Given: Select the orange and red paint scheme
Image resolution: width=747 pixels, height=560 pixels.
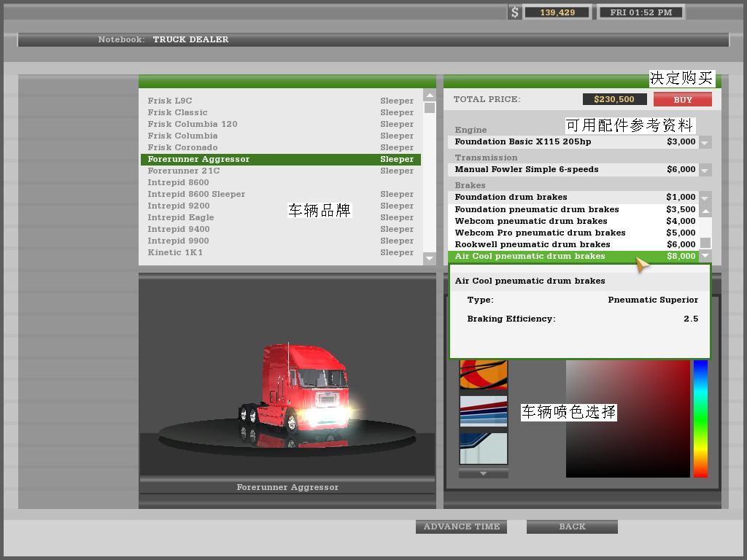Looking at the screenshot, I should click(483, 373).
